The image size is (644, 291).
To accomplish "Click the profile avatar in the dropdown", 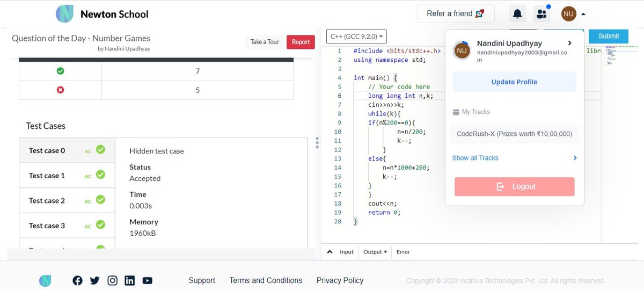I will tap(462, 50).
